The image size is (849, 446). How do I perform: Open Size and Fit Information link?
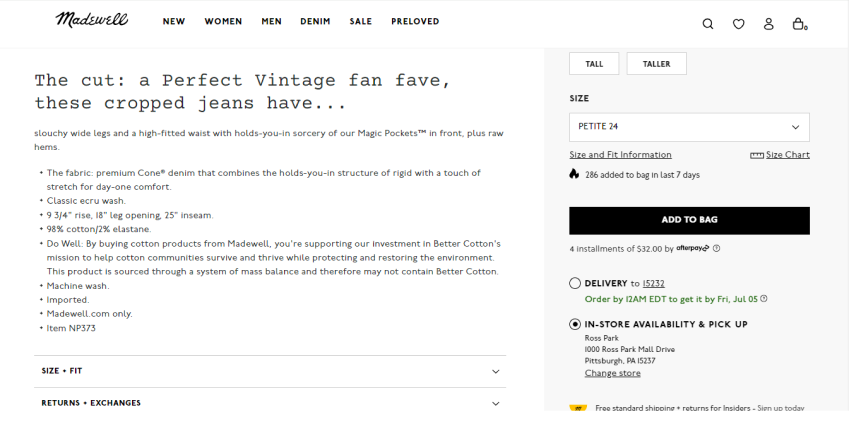(620, 155)
